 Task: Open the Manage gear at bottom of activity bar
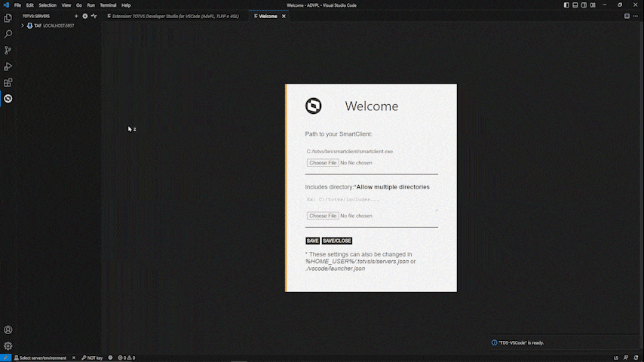click(8, 346)
